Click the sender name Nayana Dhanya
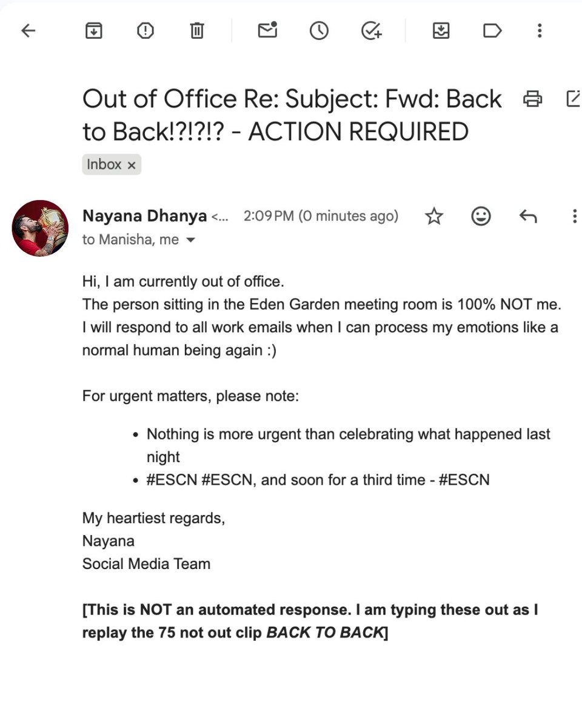The height and width of the screenshot is (728, 582). [145, 216]
